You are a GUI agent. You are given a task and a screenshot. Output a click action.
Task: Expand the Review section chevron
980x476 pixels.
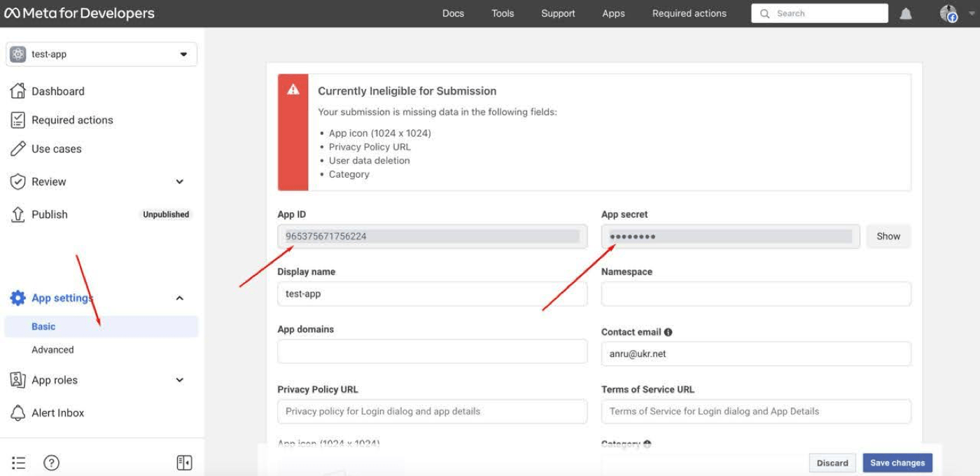180,181
